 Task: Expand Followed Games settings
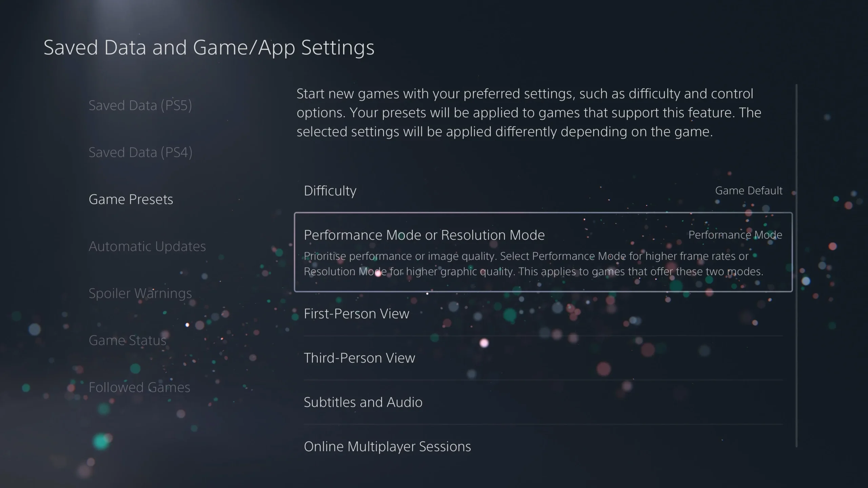(139, 387)
